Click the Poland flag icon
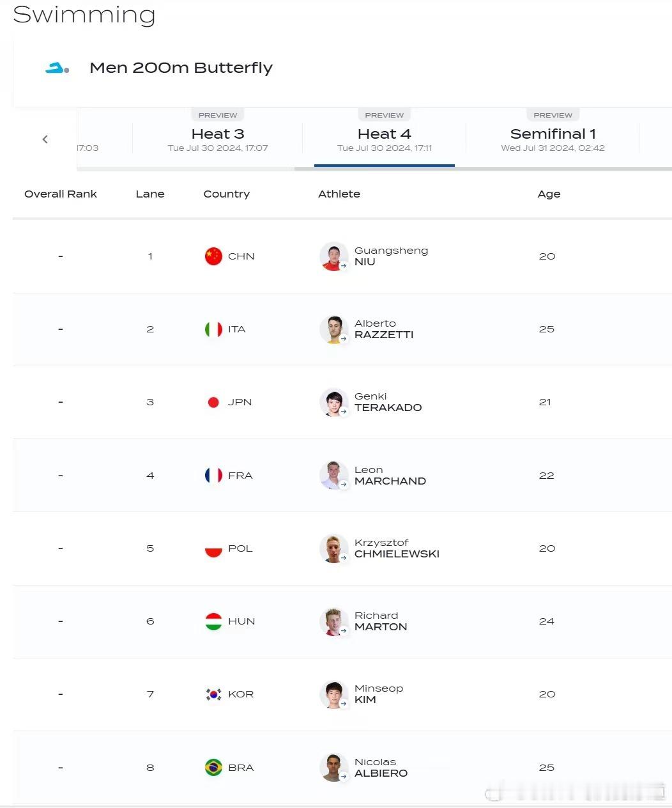Image resolution: width=672 pixels, height=808 pixels. pos(213,548)
